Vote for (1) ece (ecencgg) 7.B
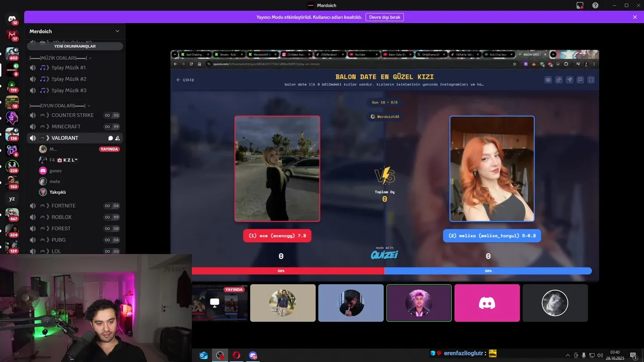644x362 pixels. point(277,235)
